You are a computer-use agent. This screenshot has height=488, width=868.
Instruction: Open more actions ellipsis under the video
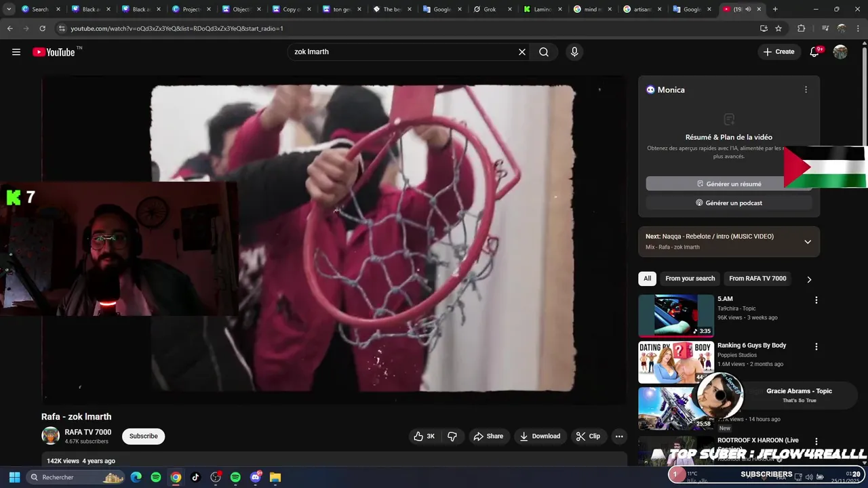(x=619, y=436)
